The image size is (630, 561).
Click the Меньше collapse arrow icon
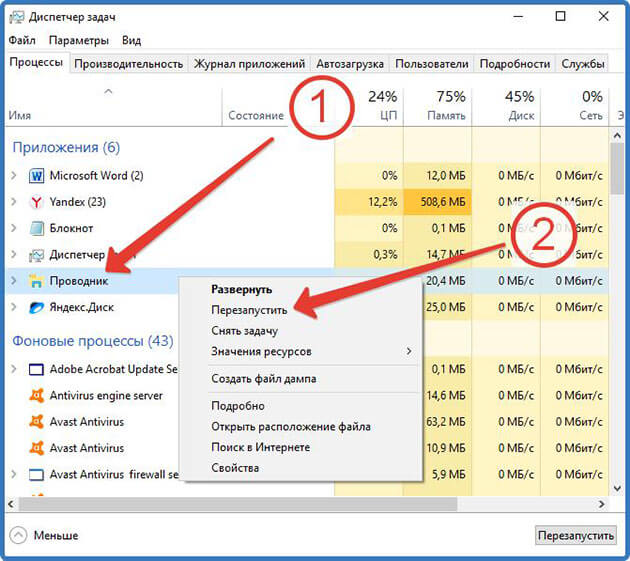pos(18,535)
